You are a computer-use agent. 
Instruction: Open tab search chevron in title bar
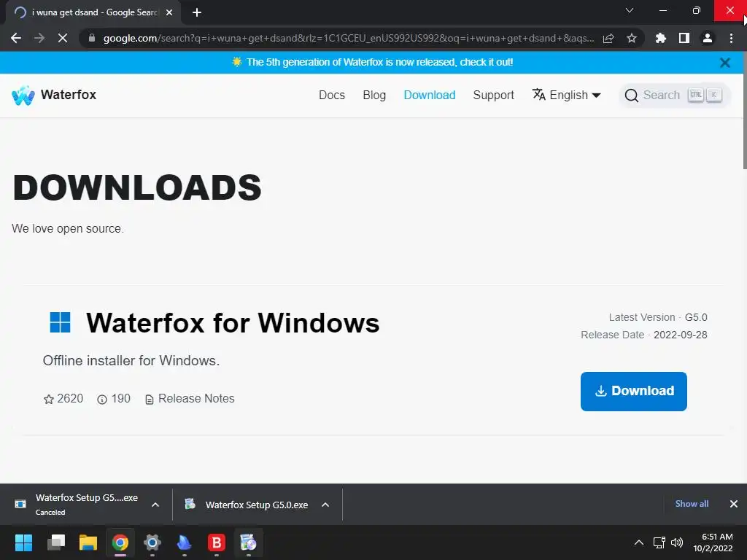point(630,10)
